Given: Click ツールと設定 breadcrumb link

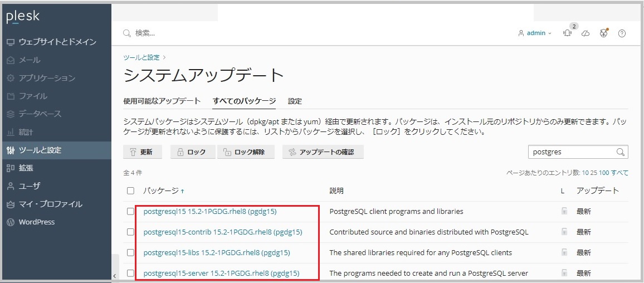Looking at the screenshot, I should [142, 57].
